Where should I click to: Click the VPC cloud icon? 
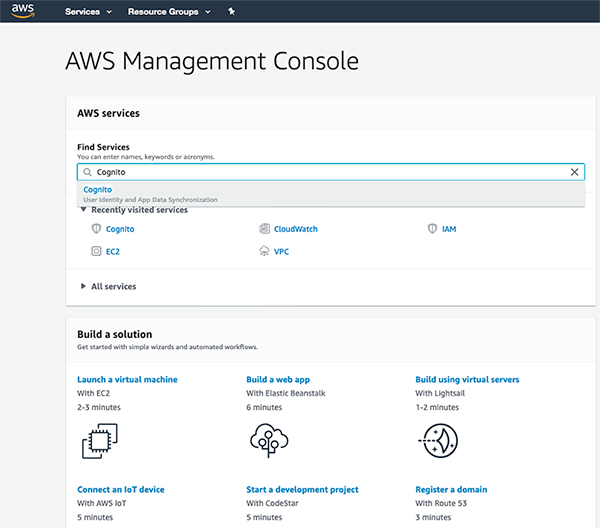point(264,251)
